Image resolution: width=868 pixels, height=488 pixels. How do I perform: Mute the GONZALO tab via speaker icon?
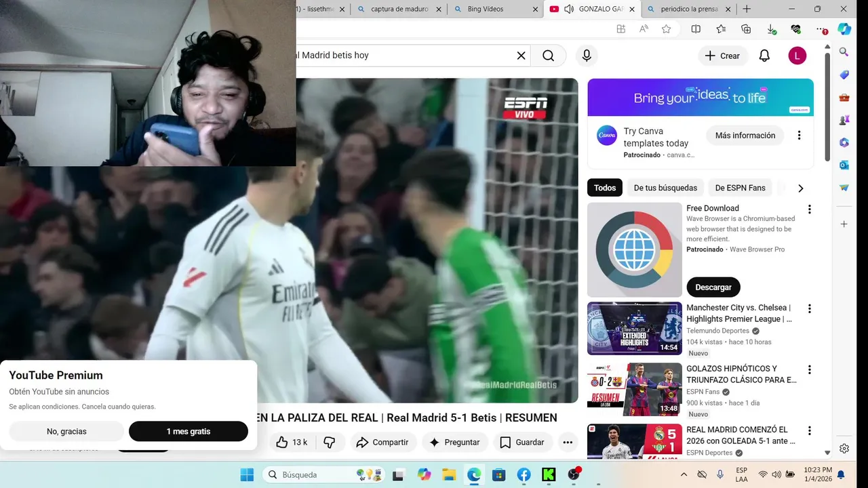[569, 9]
